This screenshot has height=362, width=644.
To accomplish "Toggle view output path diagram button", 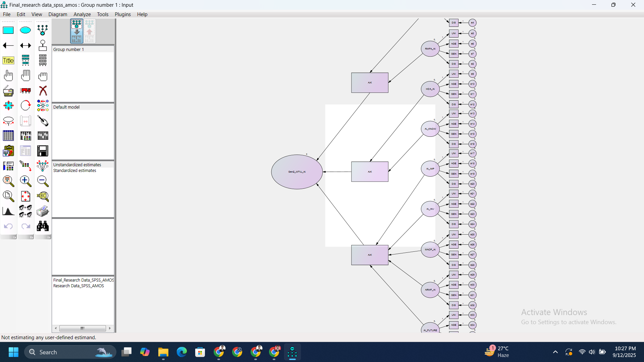I will (90, 31).
